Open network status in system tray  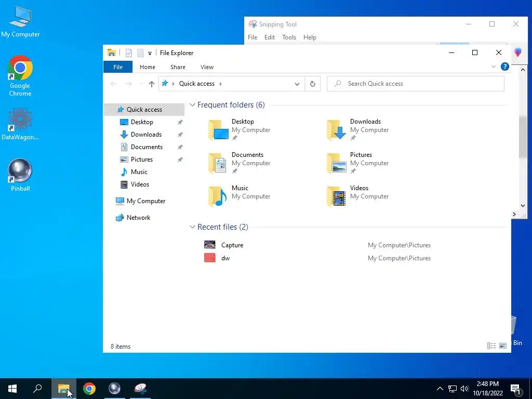(453, 389)
